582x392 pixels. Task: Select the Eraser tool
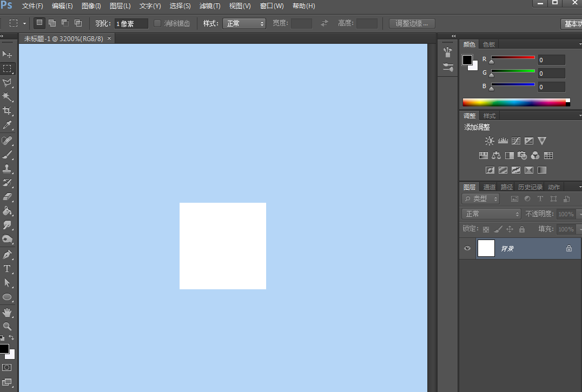[7, 197]
